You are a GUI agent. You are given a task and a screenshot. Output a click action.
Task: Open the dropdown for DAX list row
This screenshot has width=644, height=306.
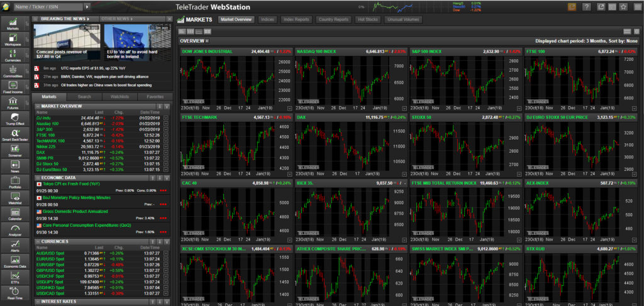pyautogui.click(x=166, y=152)
